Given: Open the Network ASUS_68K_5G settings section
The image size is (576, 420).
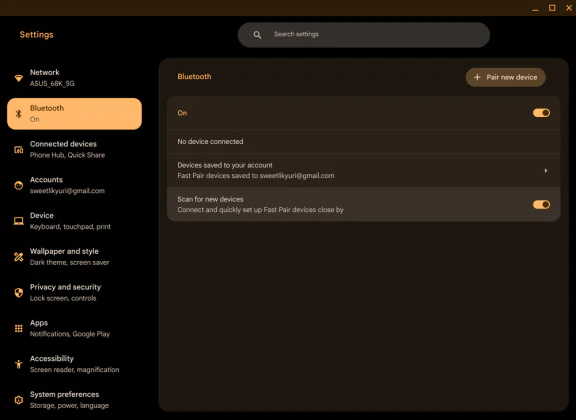Looking at the screenshot, I should pos(75,78).
